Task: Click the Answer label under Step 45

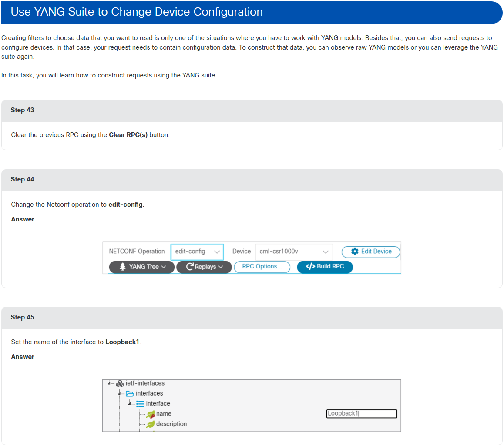Action: tap(23, 357)
